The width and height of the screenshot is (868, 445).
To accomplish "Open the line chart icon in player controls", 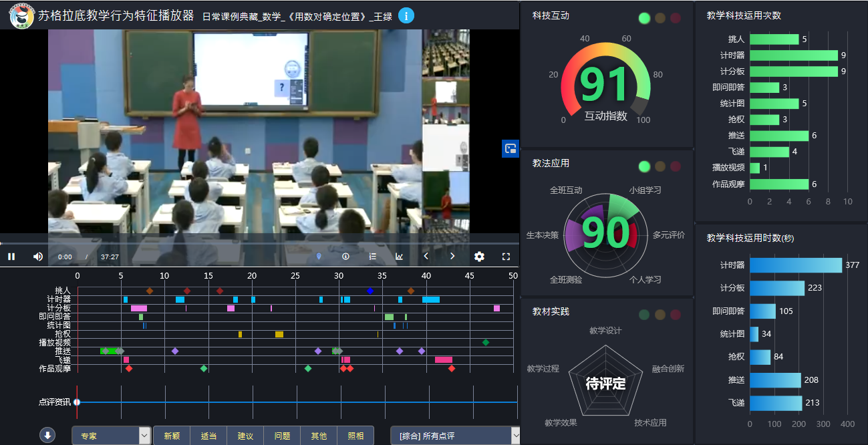I will [399, 257].
